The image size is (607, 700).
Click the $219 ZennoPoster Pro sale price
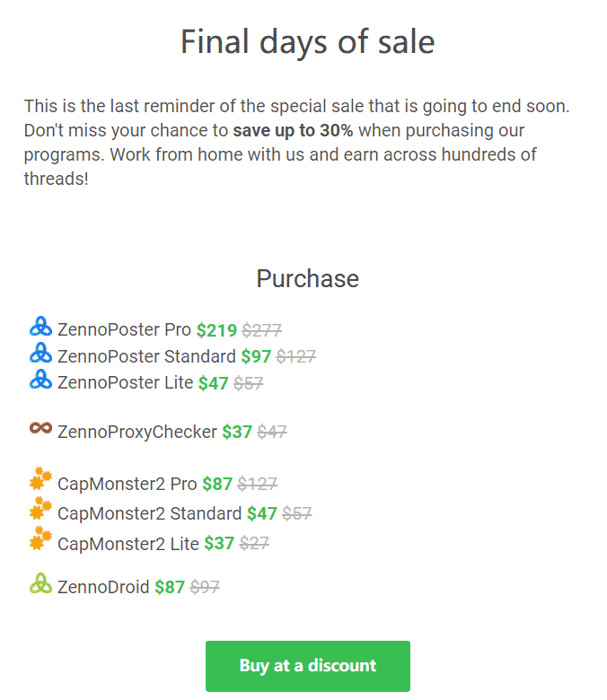point(216,330)
